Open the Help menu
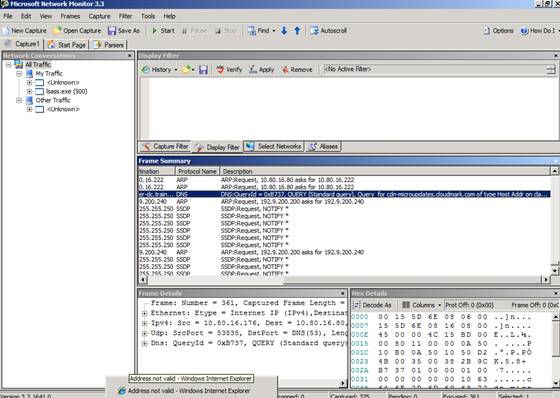The height and width of the screenshot is (398, 560). tap(169, 16)
